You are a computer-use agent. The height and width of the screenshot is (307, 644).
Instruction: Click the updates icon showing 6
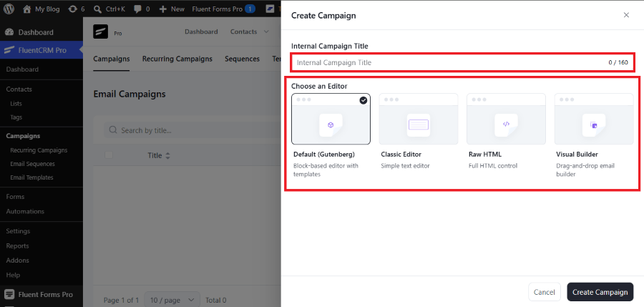point(73,9)
